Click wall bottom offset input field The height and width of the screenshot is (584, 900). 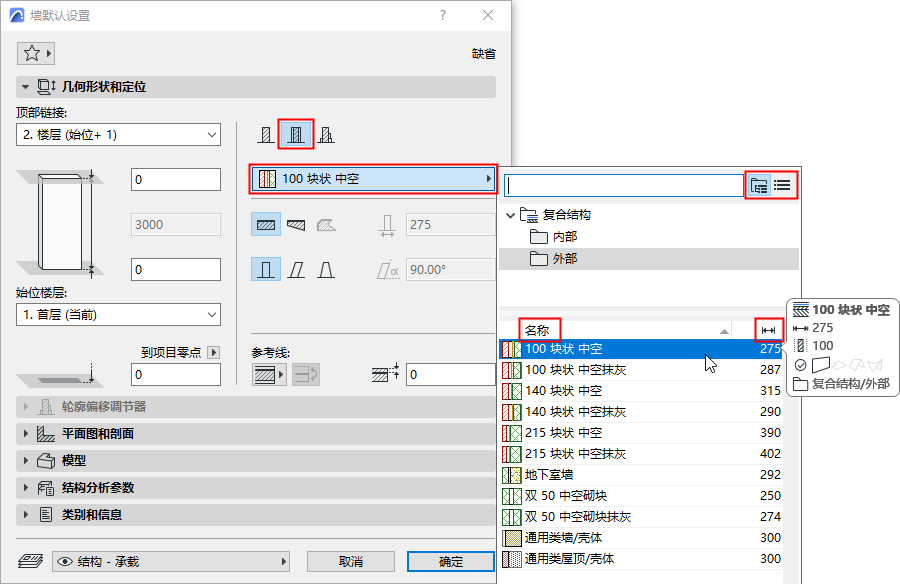tap(176, 269)
